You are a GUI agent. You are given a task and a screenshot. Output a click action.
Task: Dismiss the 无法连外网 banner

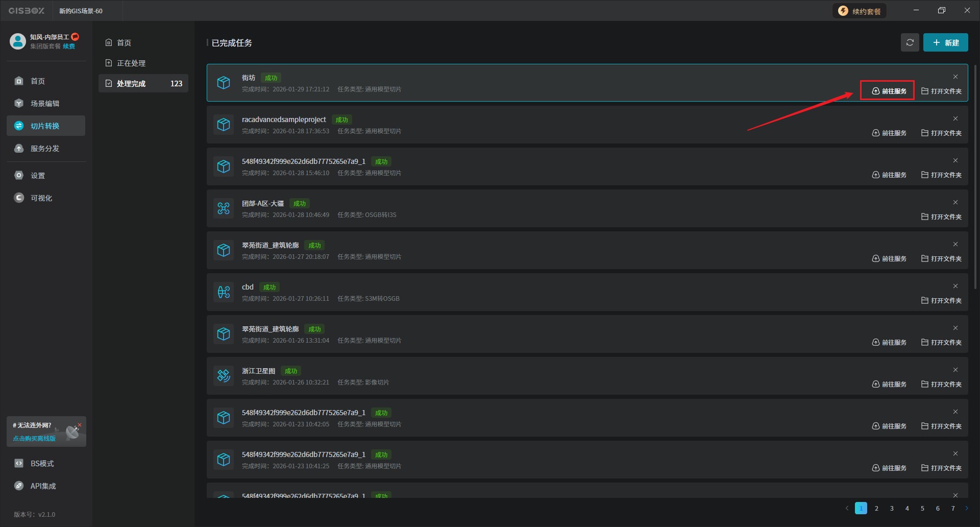(80, 425)
